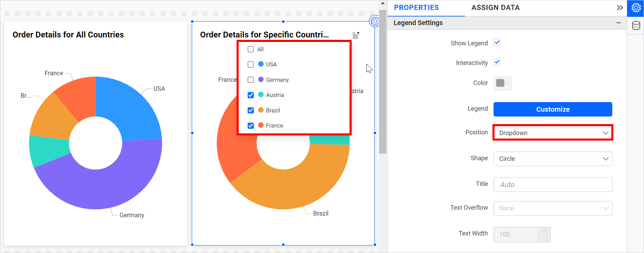This screenshot has width=644, height=253.
Task: Increase Text Width with the stepper arrow
Action: click(544, 231)
